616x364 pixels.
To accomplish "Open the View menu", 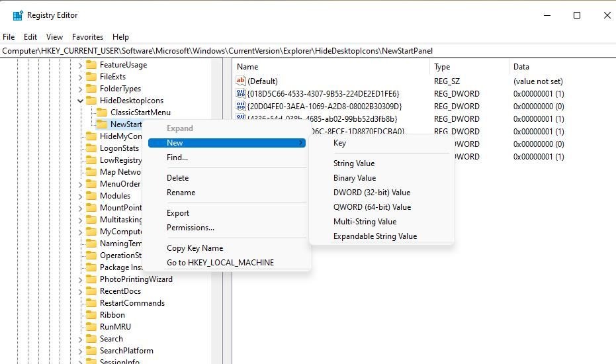I will click(54, 37).
